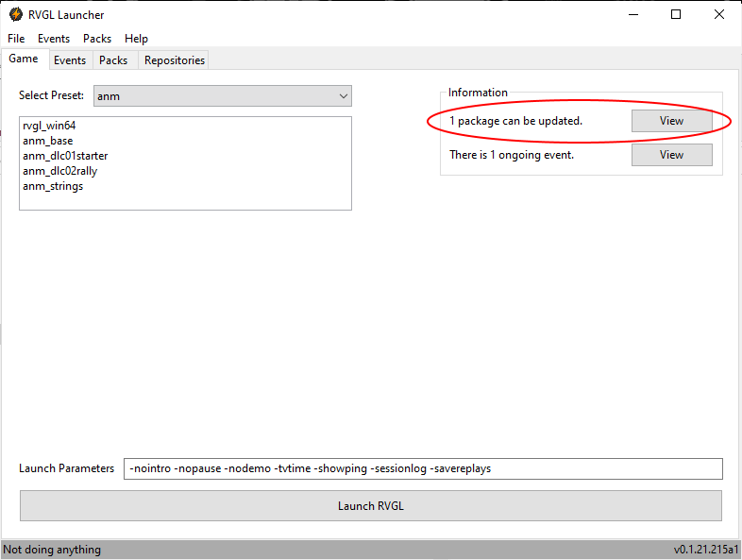742x560 pixels.
Task: View the ongoing event
Action: [672, 155]
